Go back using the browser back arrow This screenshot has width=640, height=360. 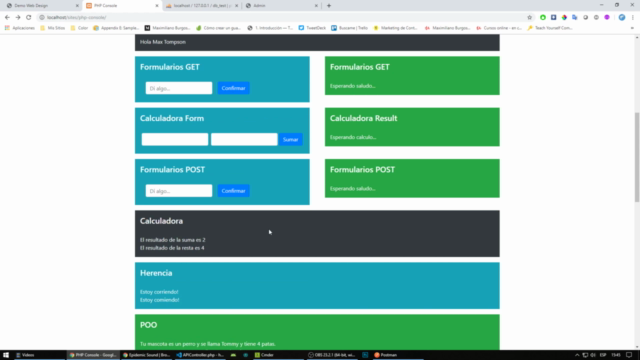point(7,18)
